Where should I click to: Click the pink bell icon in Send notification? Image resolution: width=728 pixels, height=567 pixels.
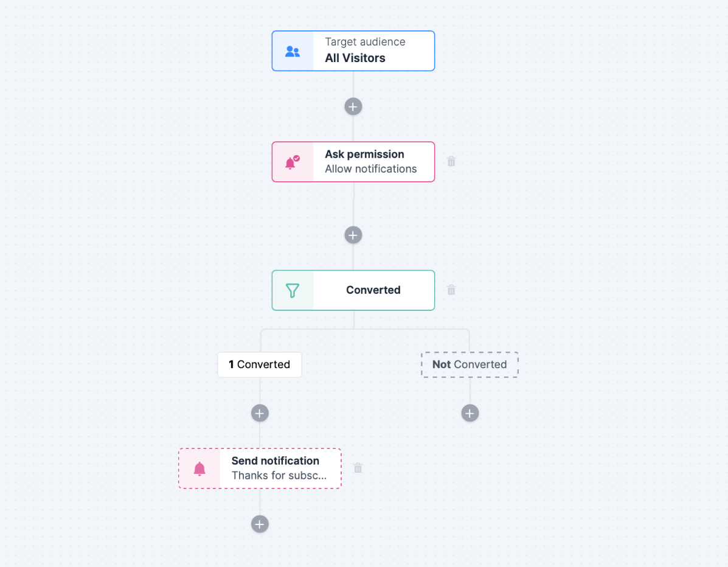pos(199,469)
